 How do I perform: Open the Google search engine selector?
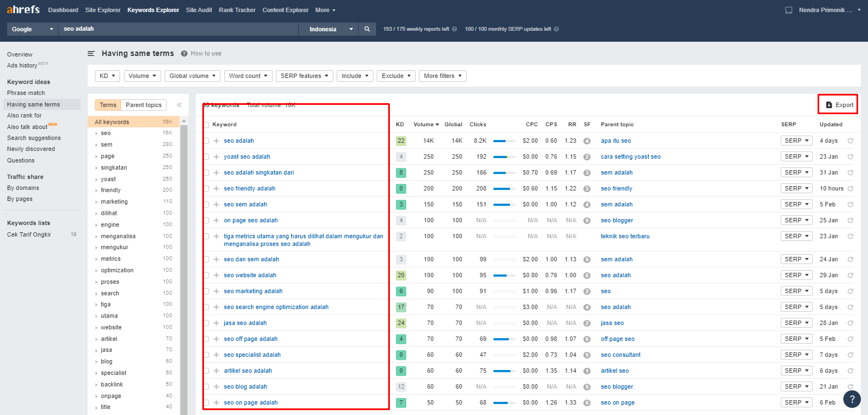pyautogui.click(x=32, y=29)
